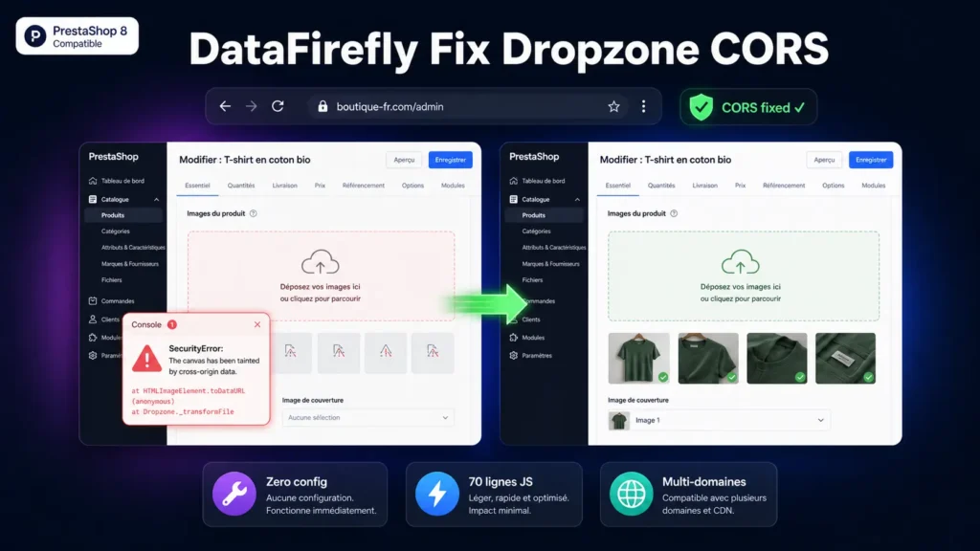Screen dimensions: 980x551
Task: Select first t-shirt thumbnail on hanger
Action: pyautogui.click(x=638, y=358)
